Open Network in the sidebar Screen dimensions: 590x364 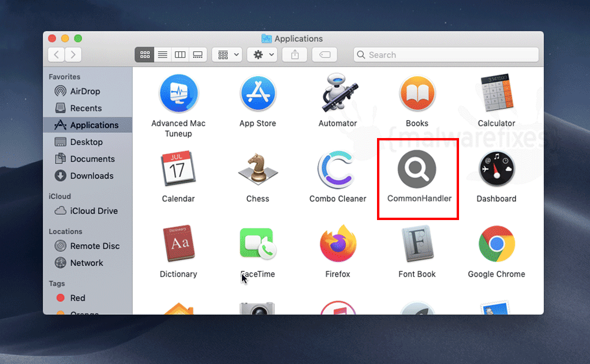[88, 263]
